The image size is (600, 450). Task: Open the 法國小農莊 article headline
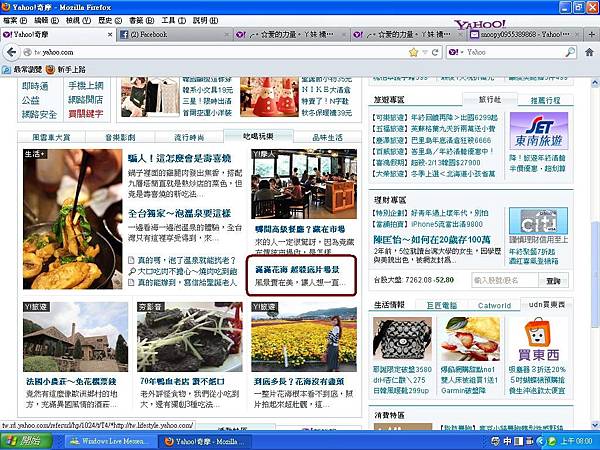(71, 382)
